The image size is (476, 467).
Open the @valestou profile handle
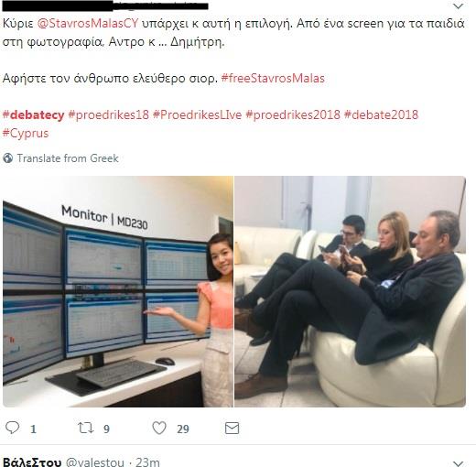[x=95, y=462]
